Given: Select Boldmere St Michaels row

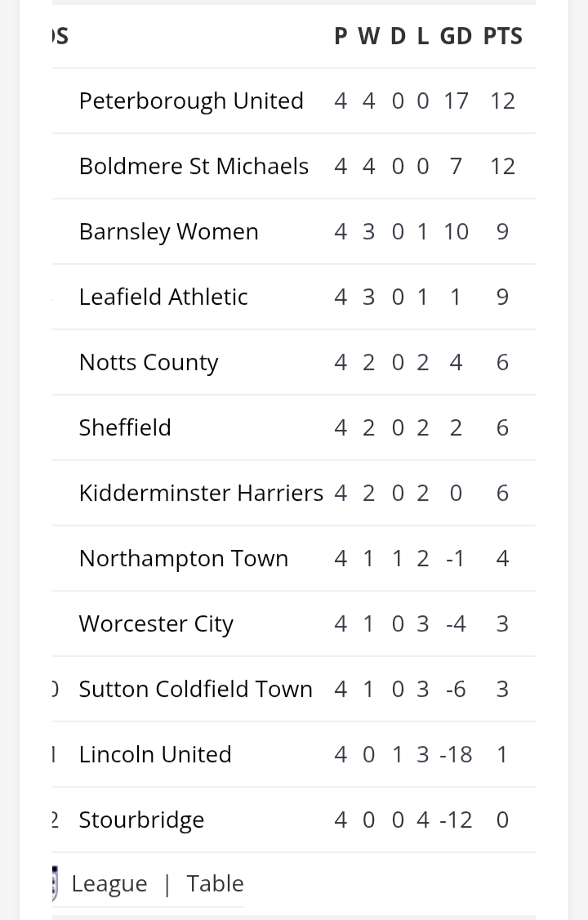Looking at the screenshot, I should click(194, 166).
